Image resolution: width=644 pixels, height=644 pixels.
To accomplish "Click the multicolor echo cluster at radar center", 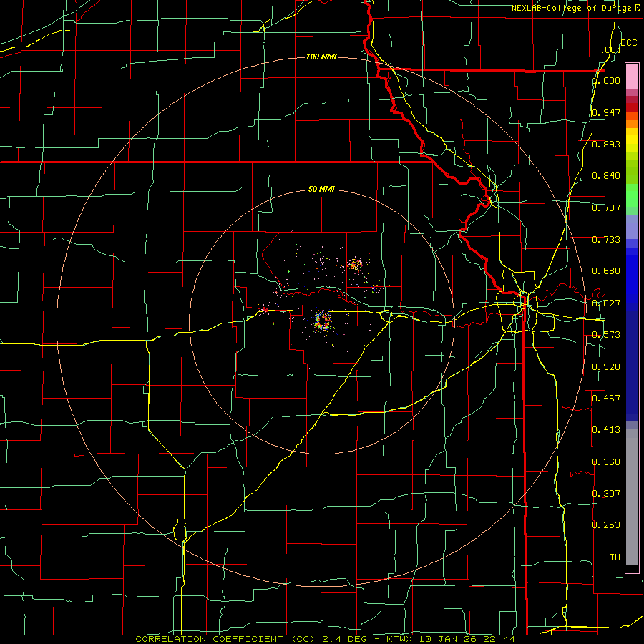I will click(x=323, y=321).
